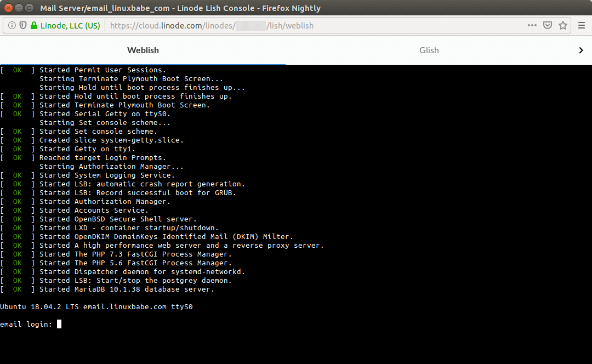This screenshot has width=592, height=364.
Task: Expand the chevron next to Glish
Action: [x=581, y=50]
